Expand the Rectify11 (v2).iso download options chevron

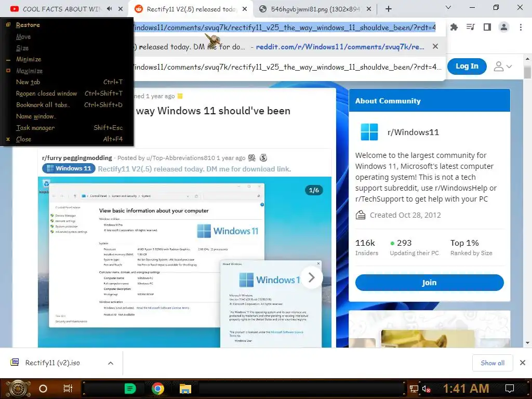point(111,363)
